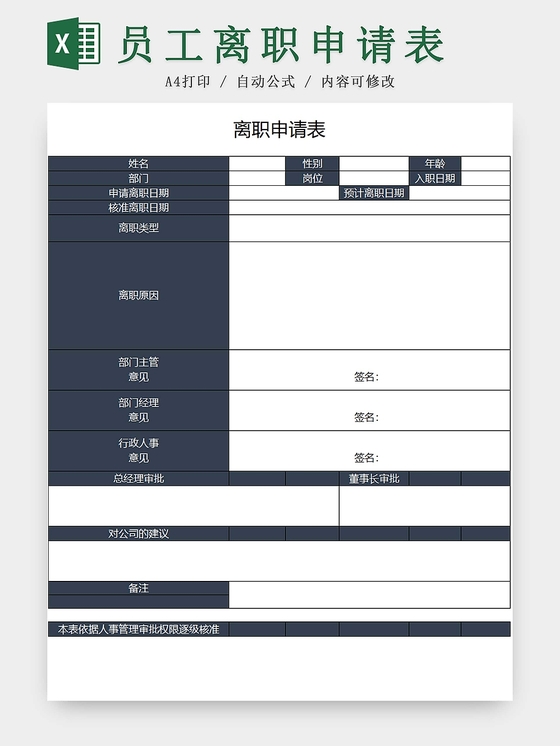
Task: Click the blank field next to 申请离职日期
Action: pos(284,193)
